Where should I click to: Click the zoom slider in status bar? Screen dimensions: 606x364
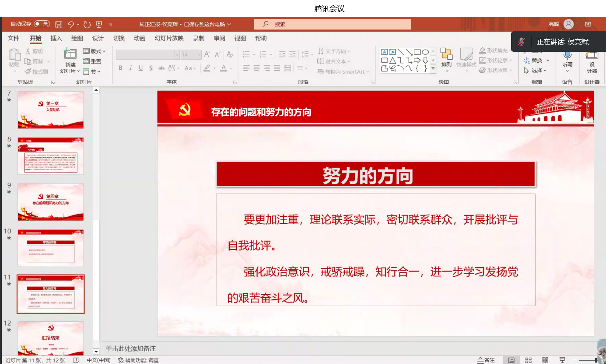coord(587,360)
